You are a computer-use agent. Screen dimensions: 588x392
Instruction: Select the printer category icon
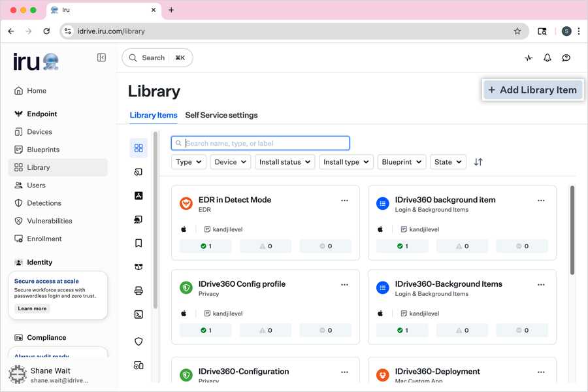click(x=139, y=291)
